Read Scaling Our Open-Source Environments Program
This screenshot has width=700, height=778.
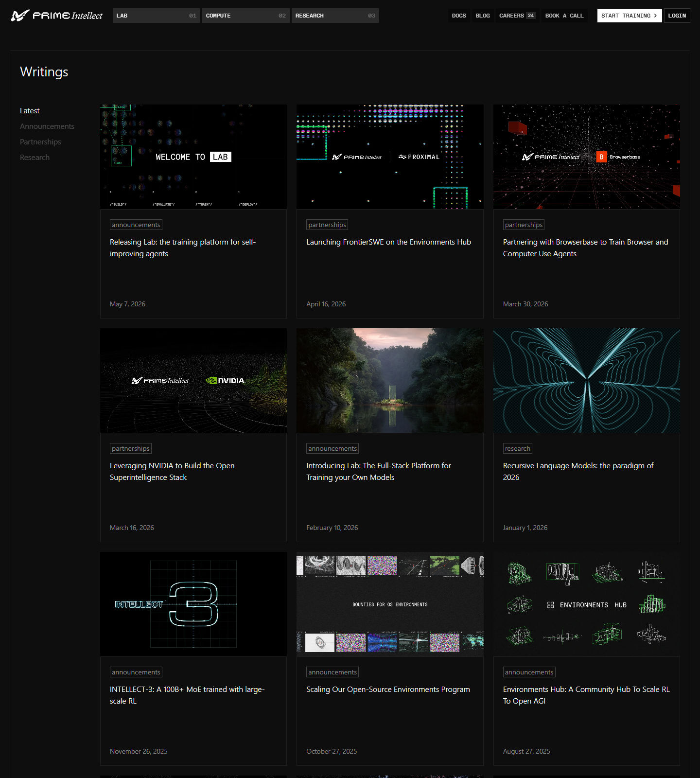(x=388, y=690)
